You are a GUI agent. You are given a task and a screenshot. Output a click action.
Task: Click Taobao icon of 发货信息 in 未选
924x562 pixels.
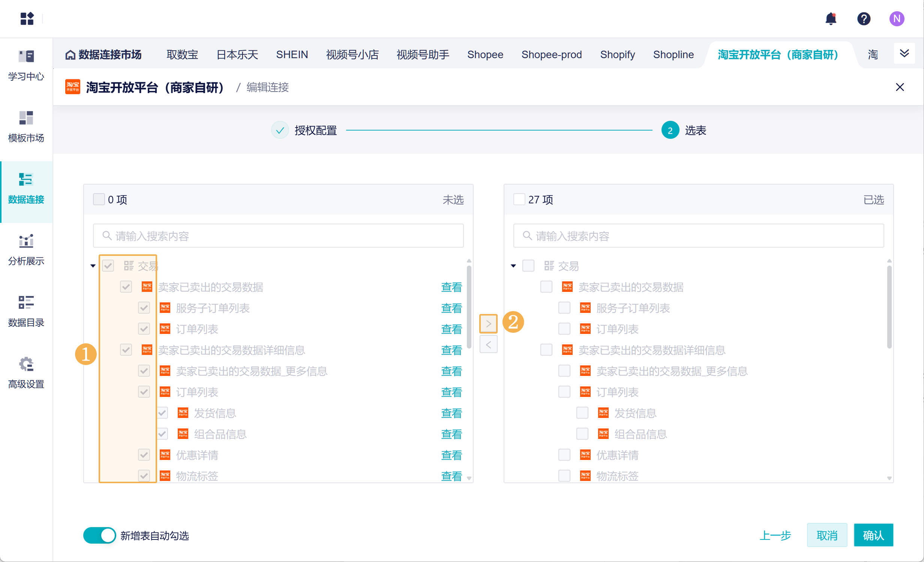[x=183, y=413]
